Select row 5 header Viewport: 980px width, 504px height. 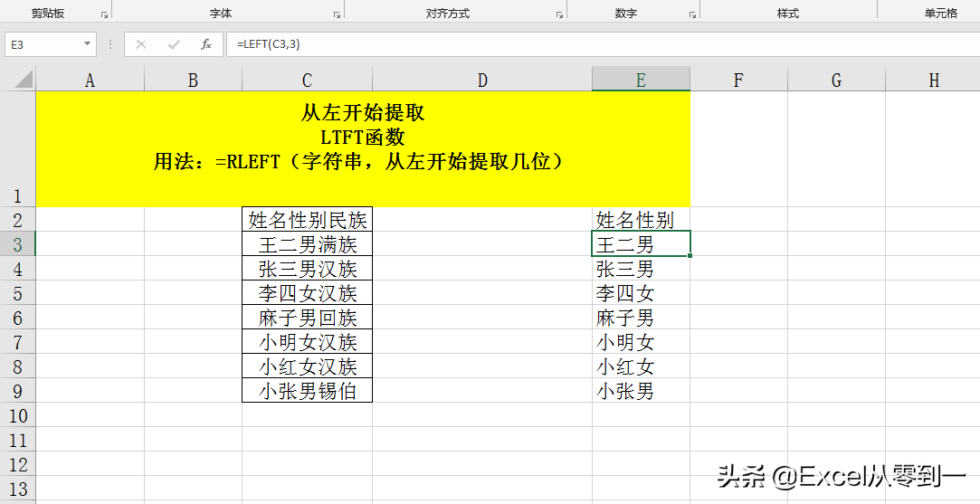point(17,292)
